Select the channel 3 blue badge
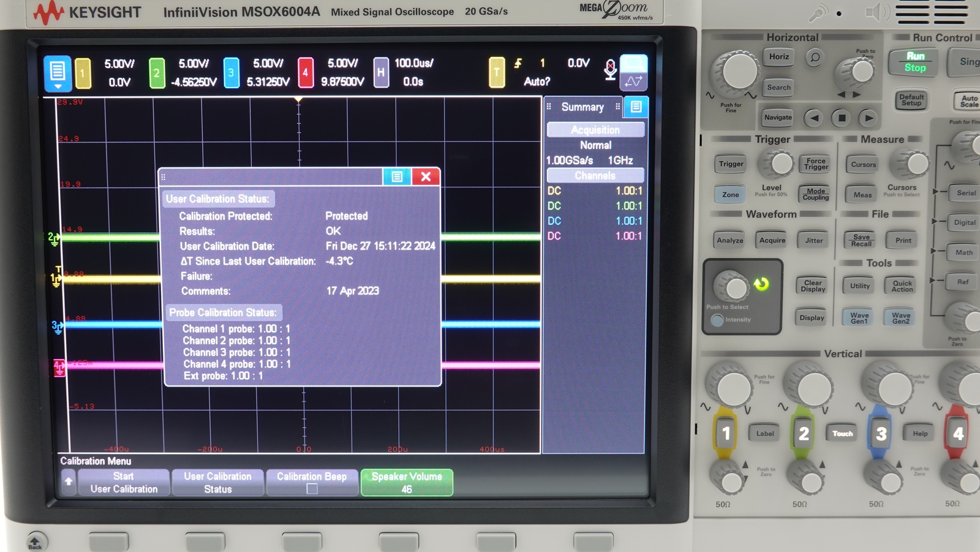 point(231,73)
